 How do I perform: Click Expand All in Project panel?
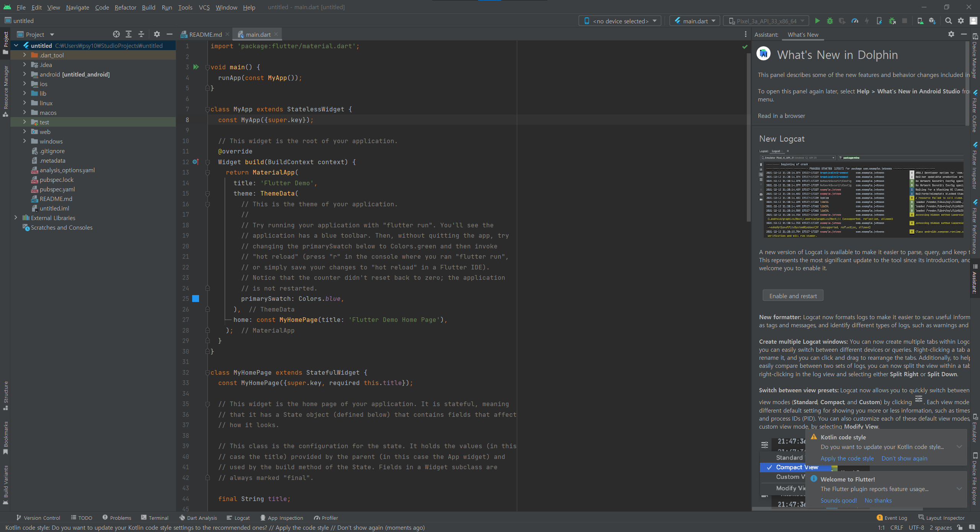[129, 34]
